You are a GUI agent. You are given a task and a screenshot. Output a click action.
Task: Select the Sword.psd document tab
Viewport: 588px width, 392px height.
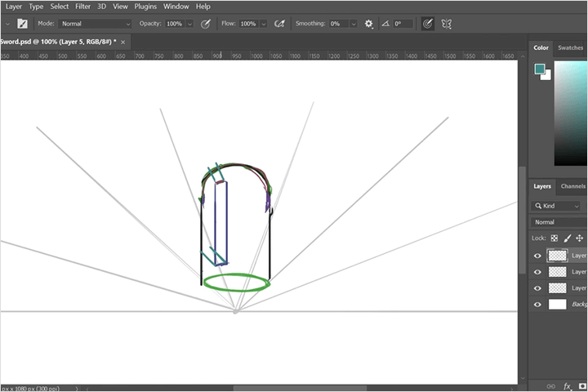[58, 42]
